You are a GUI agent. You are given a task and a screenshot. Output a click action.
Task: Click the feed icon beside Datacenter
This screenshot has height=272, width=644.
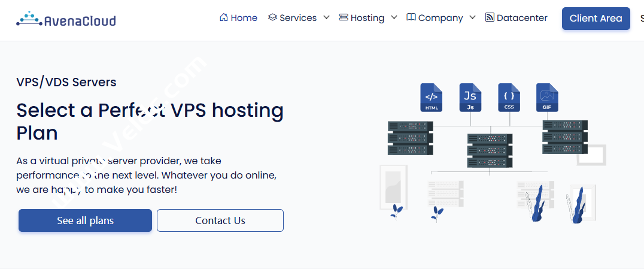click(490, 17)
